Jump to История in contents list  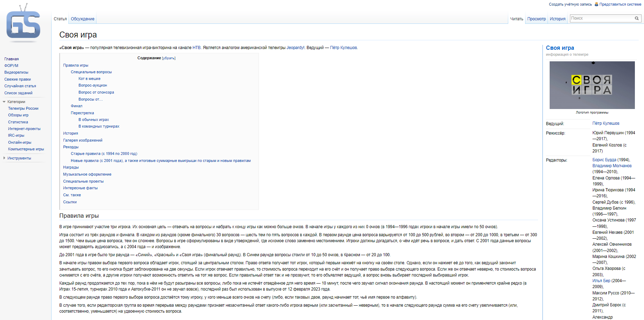tap(71, 133)
